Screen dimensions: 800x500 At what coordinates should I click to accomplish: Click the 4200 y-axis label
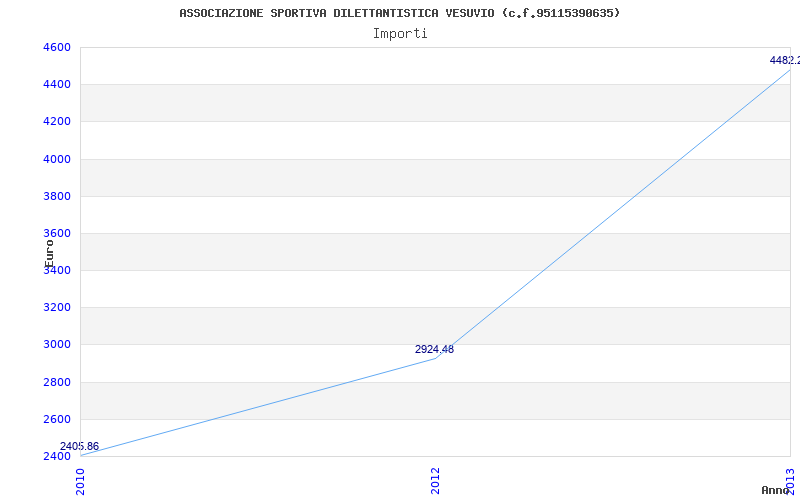[57, 122]
